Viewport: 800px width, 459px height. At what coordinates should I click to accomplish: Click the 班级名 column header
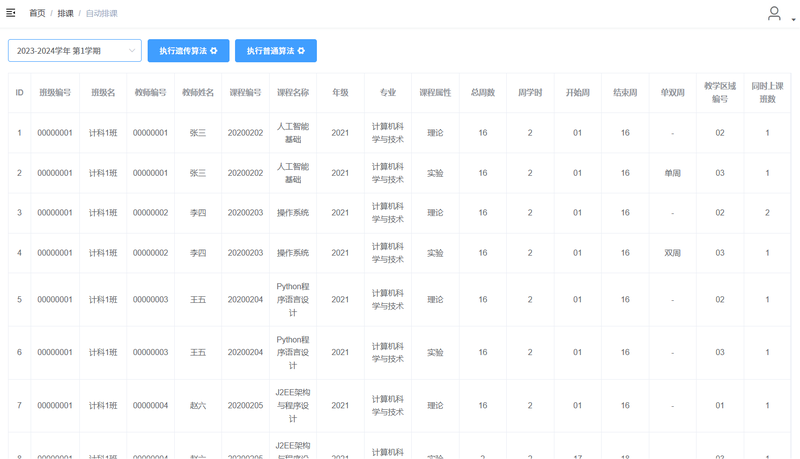[103, 93]
